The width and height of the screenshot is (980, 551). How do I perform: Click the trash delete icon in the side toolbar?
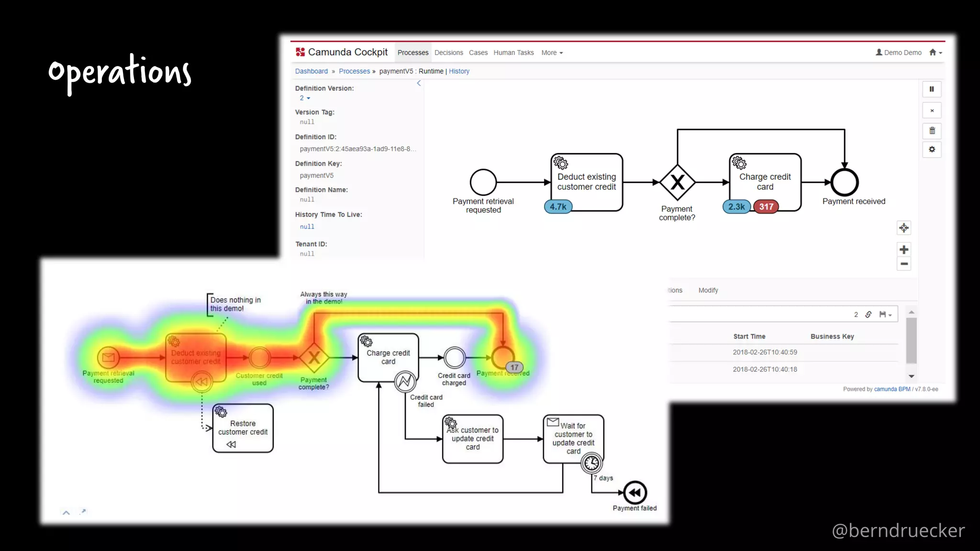[x=932, y=131]
